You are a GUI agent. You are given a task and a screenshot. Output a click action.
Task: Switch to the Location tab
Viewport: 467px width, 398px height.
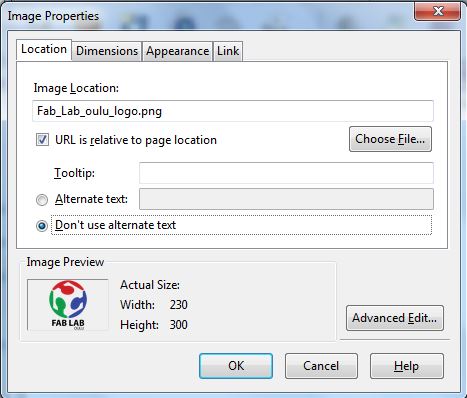click(44, 50)
